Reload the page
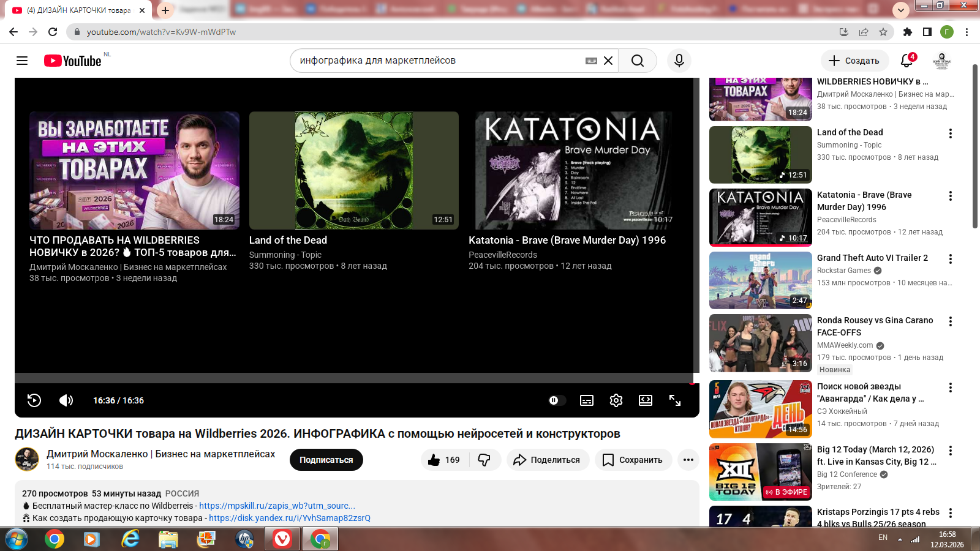 point(53,32)
